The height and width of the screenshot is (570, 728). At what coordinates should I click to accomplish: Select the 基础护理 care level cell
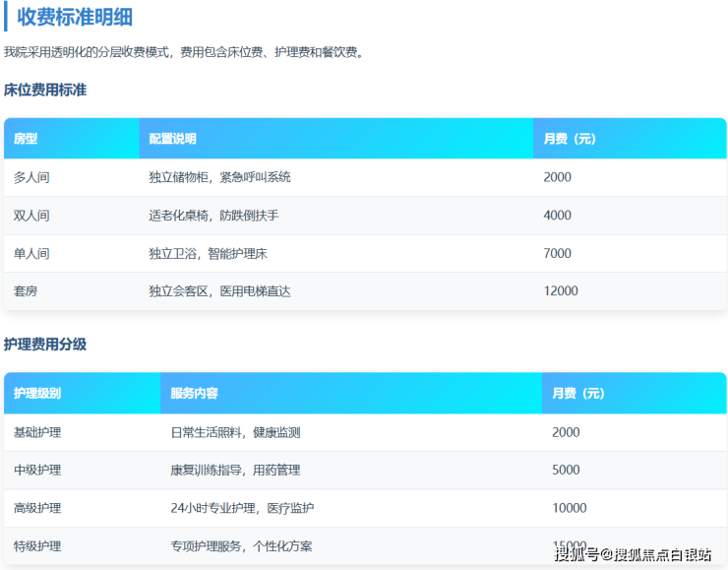tap(37, 432)
